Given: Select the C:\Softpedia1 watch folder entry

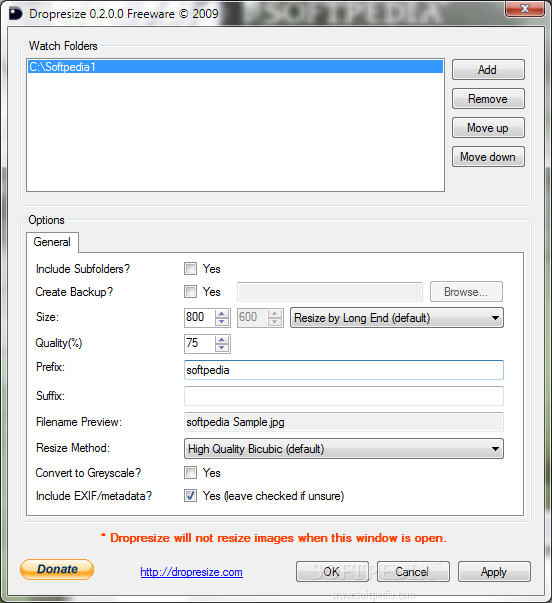Looking at the screenshot, I should [x=235, y=67].
